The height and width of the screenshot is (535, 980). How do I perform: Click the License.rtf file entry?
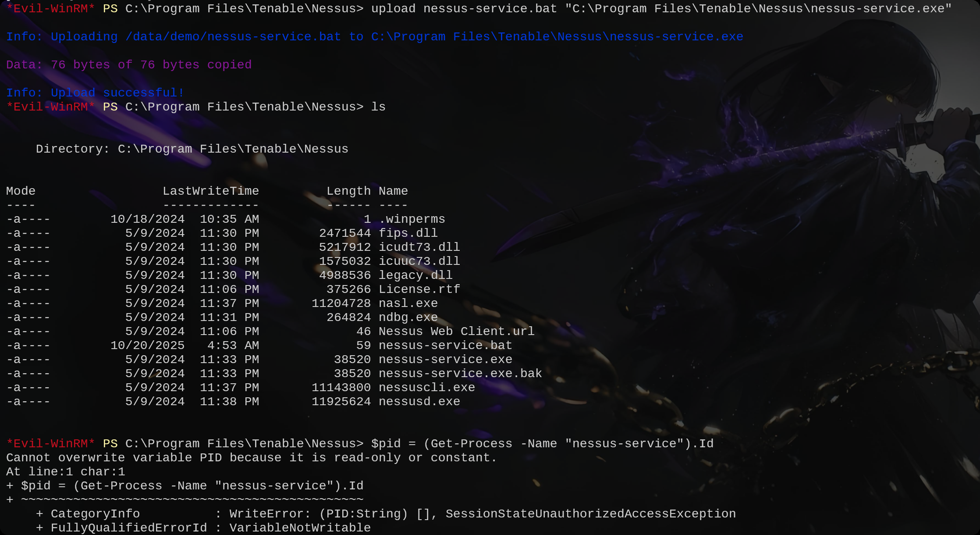tap(419, 289)
